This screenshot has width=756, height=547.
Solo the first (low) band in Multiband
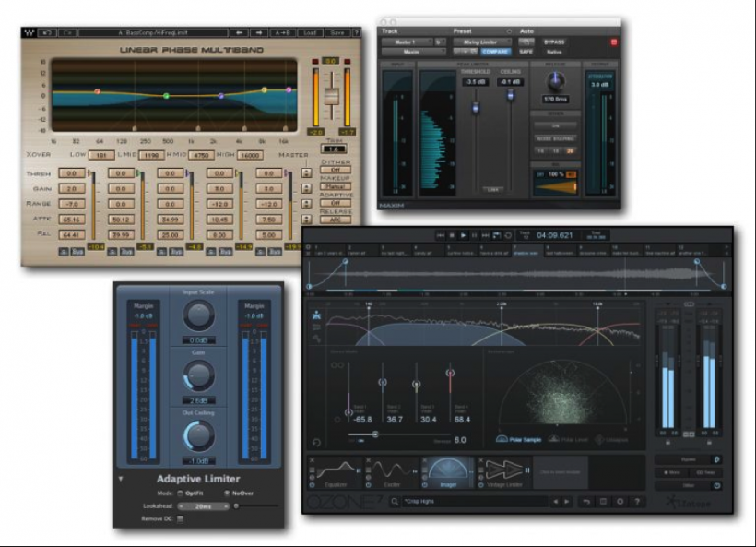pyautogui.click(x=64, y=252)
